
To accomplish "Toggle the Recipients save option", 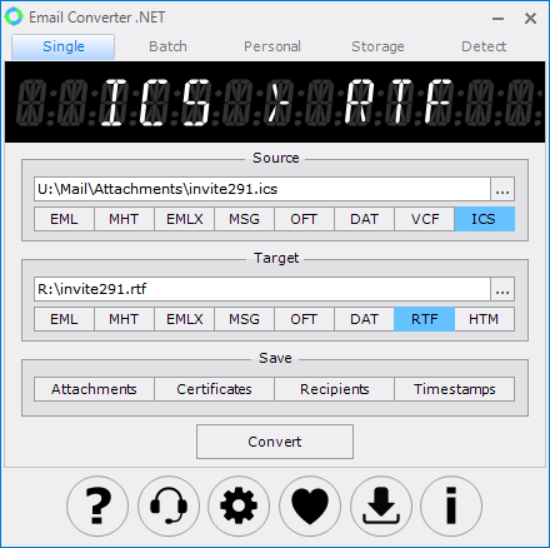I will pos(334,389).
